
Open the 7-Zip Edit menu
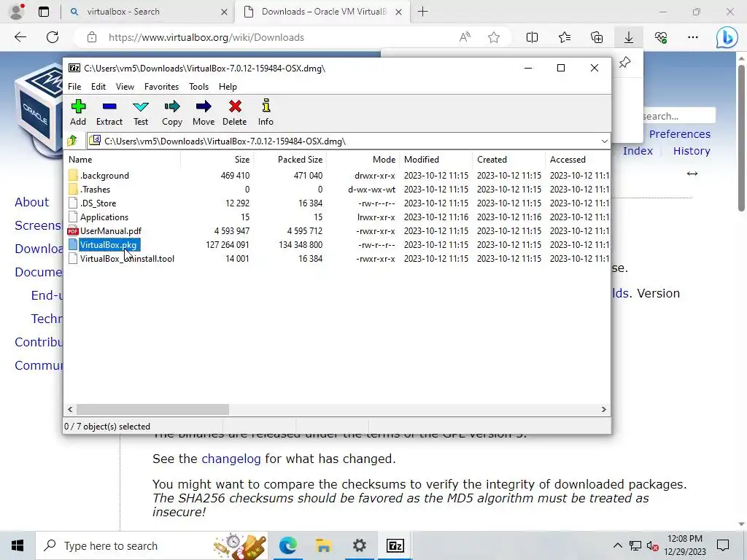pyautogui.click(x=98, y=87)
